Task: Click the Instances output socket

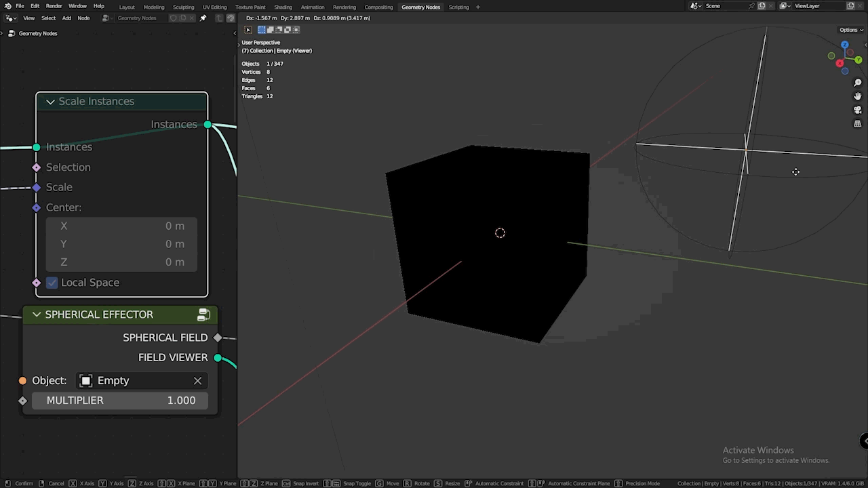Action: coord(208,125)
